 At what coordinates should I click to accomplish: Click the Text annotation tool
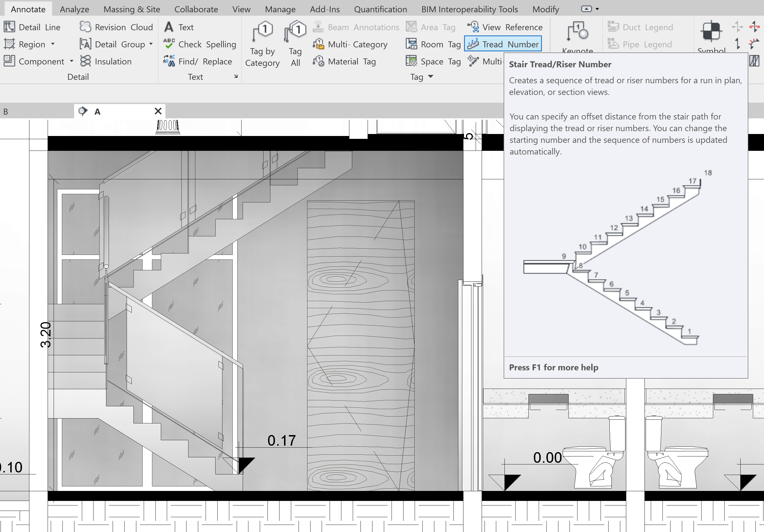(x=179, y=27)
